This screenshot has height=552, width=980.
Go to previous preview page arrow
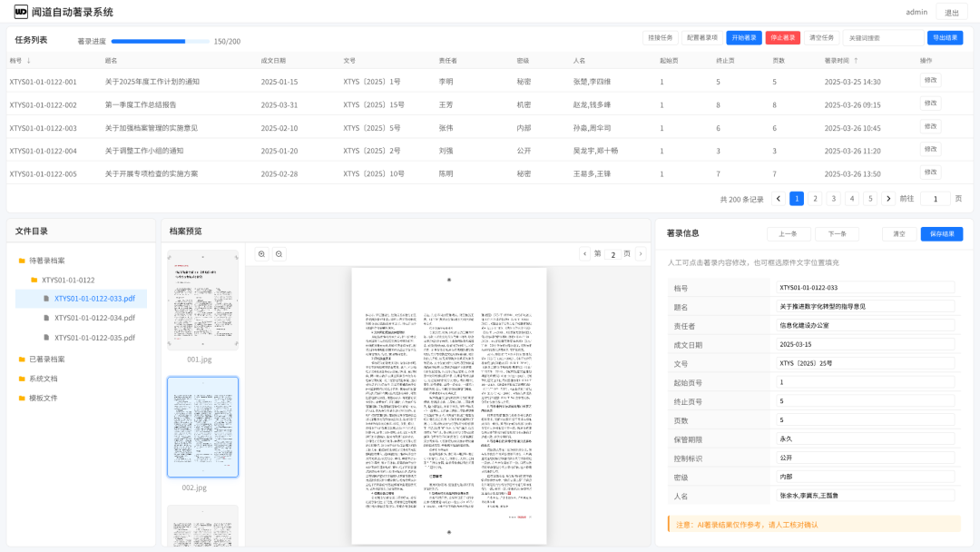[585, 254]
